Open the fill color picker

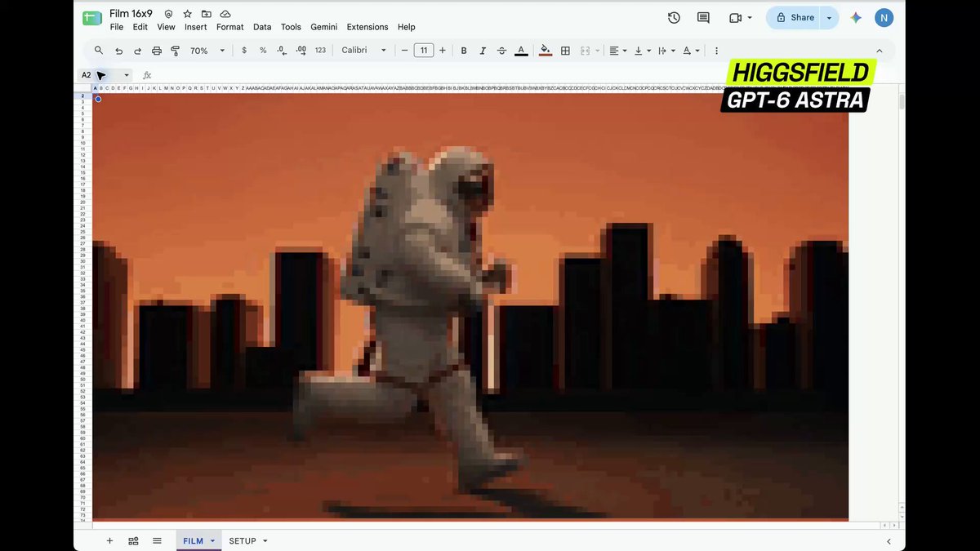[546, 51]
